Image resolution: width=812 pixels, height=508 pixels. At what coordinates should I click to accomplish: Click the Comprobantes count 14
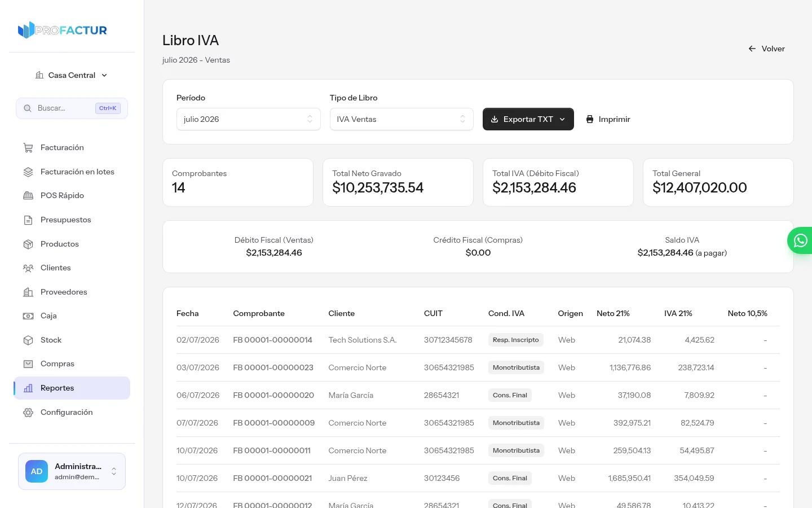pos(179,187)
